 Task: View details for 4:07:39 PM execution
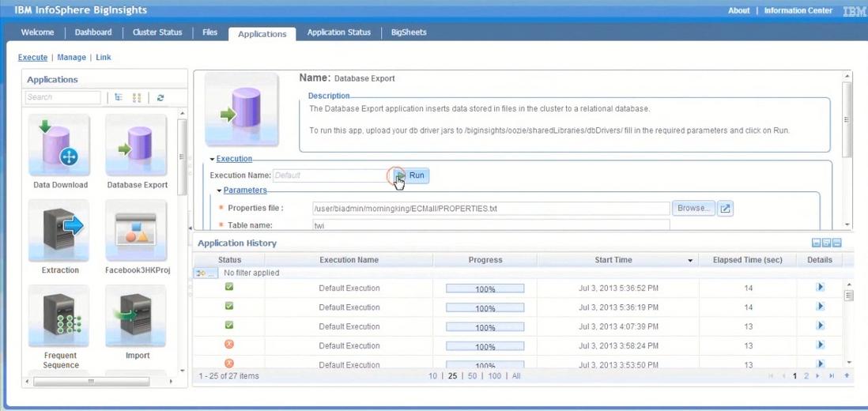821,326
